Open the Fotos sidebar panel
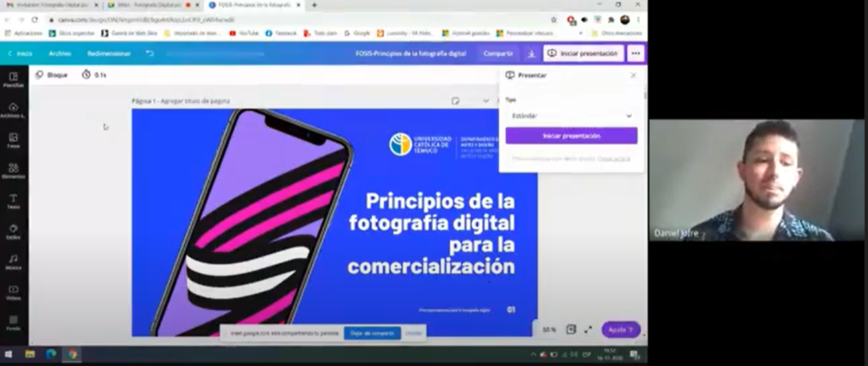Image resolution: width=868 pixels, height=366 pixels. point(13,140)
